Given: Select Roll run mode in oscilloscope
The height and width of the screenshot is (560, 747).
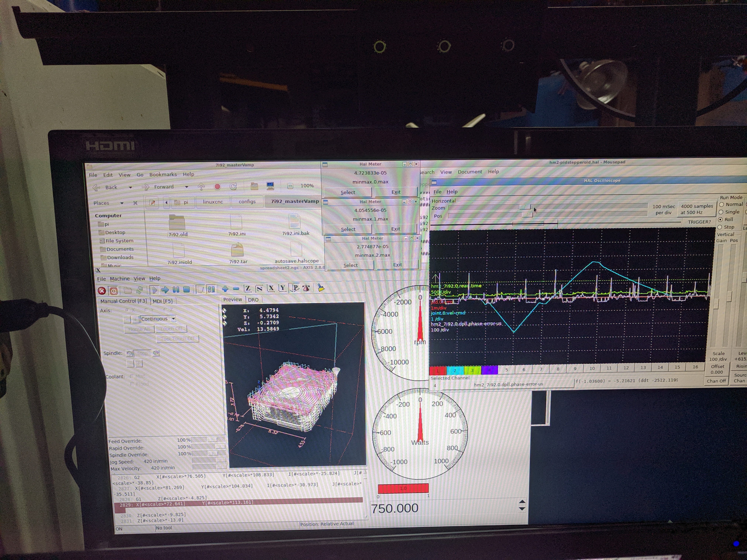Looking at the screenshot, I should click(x=720, y=219).
